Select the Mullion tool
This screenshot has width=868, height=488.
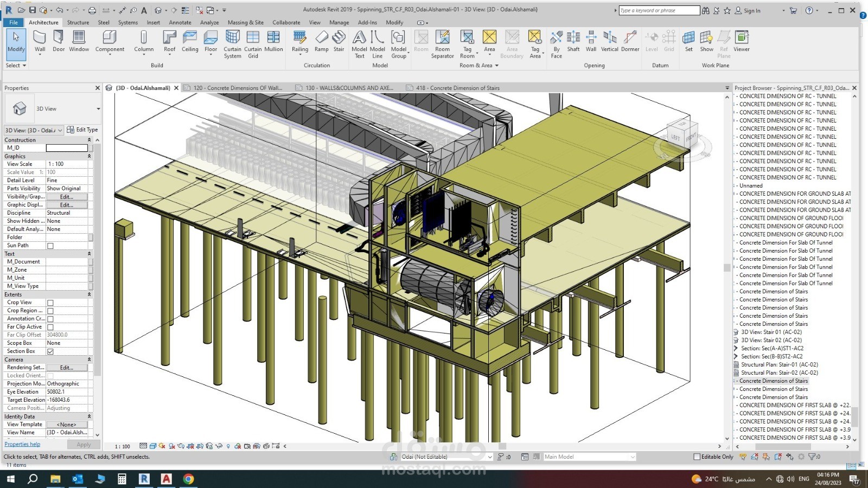[273, 41]
